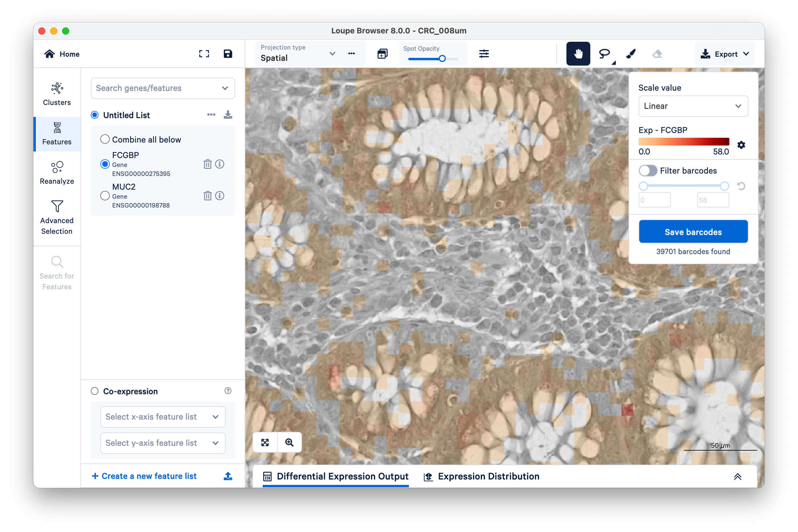Open color scale settings gear
798x532 pixels.
pyautogui.click(x=741, y=145)
